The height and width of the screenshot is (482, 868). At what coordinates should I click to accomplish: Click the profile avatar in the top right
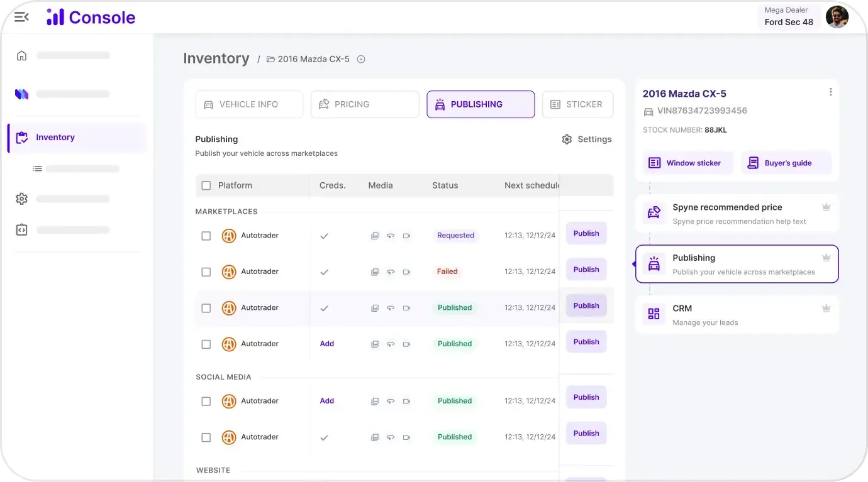(837, 16)
